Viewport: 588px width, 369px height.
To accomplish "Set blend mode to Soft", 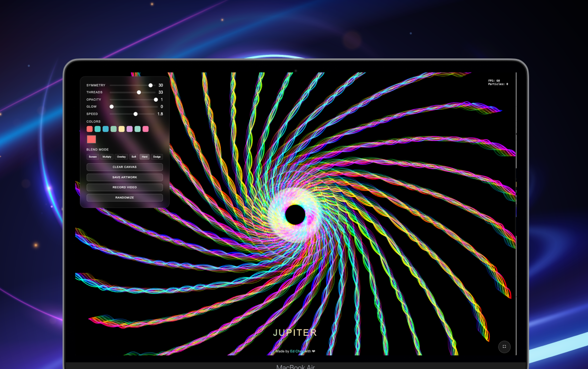I will [x=134, y=157].
